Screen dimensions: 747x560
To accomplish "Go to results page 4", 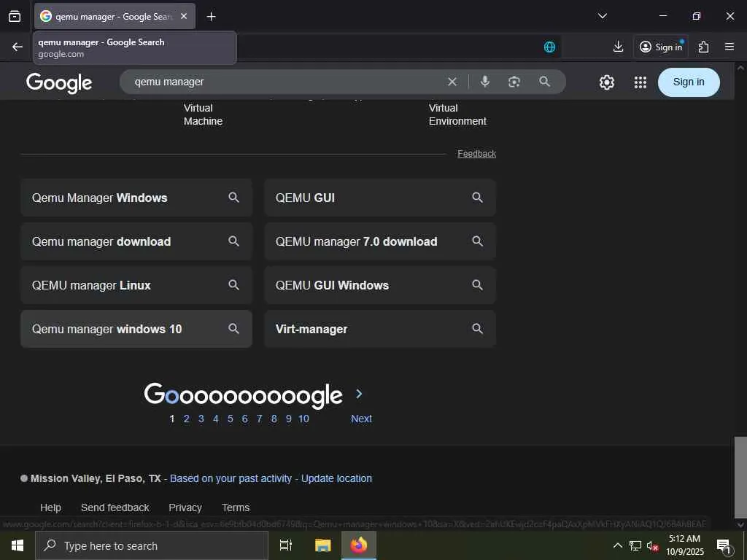I will (x=216, y=419).
